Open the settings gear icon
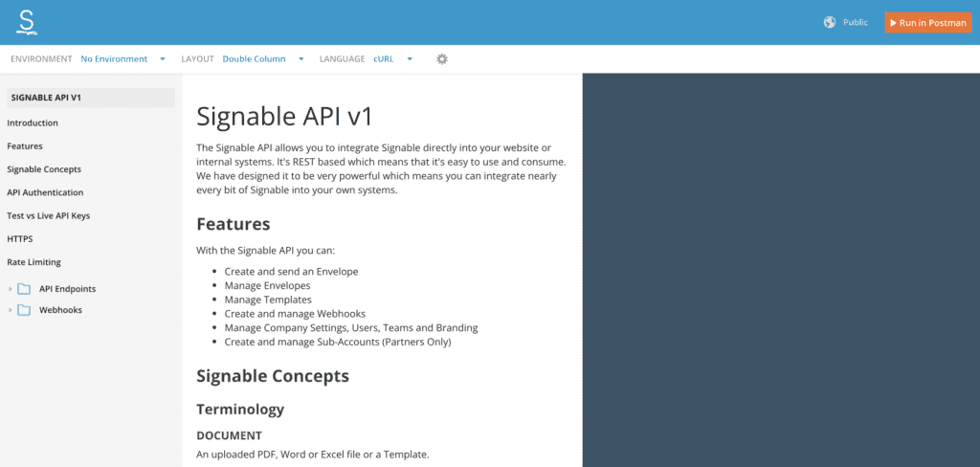This screenshot has height=467, width=980. pyautogui.click(x=442, y=58)
